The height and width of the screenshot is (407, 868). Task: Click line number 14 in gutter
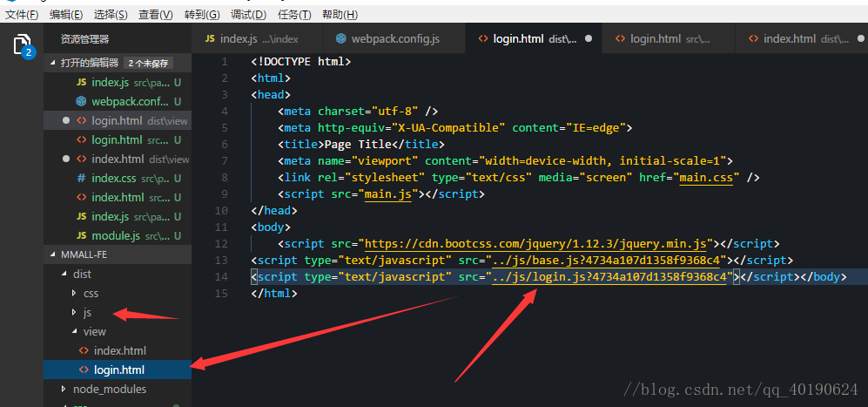[x=221, y=276]
